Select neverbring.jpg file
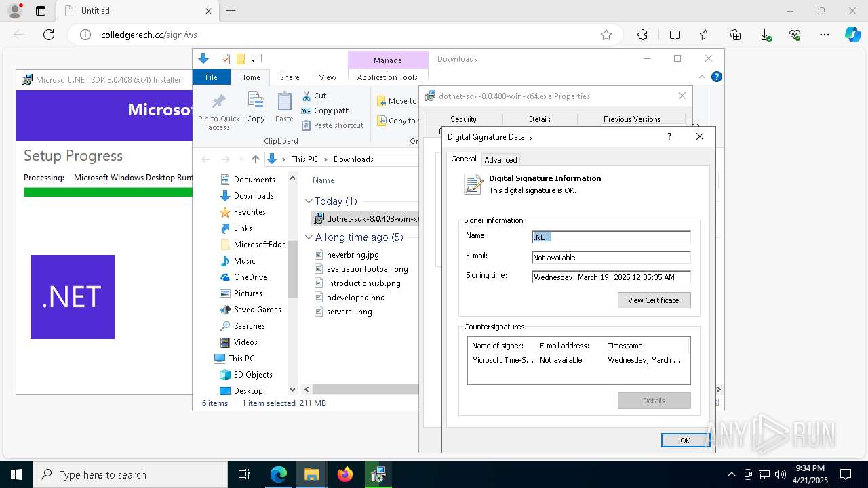 353,255
